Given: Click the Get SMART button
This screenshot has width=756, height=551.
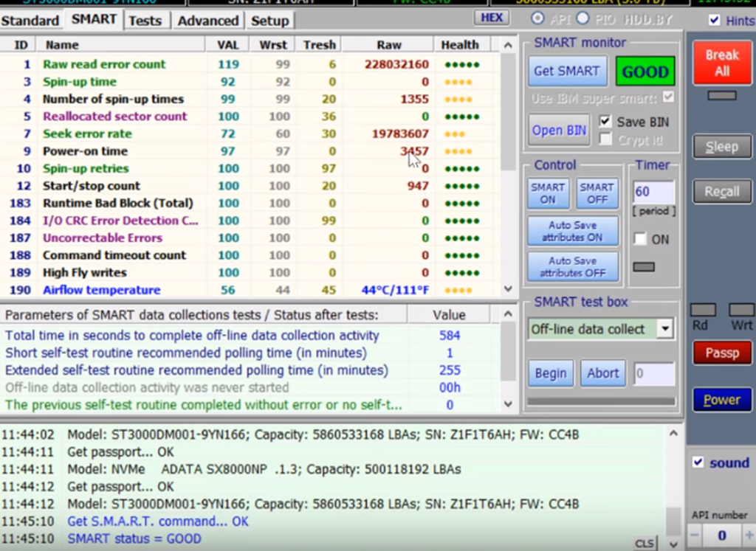Looking at the screenshot, I should tap(567, 72).
